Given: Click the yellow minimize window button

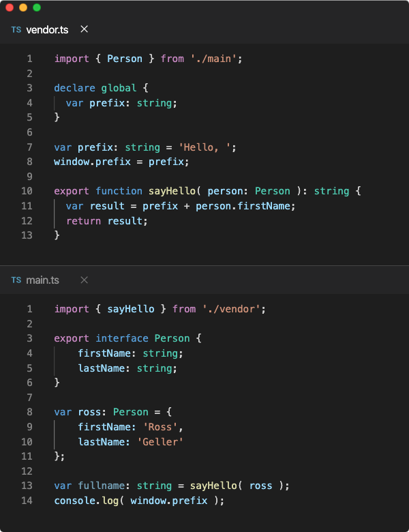Looking at the screenshot, I should pos(22,8).
